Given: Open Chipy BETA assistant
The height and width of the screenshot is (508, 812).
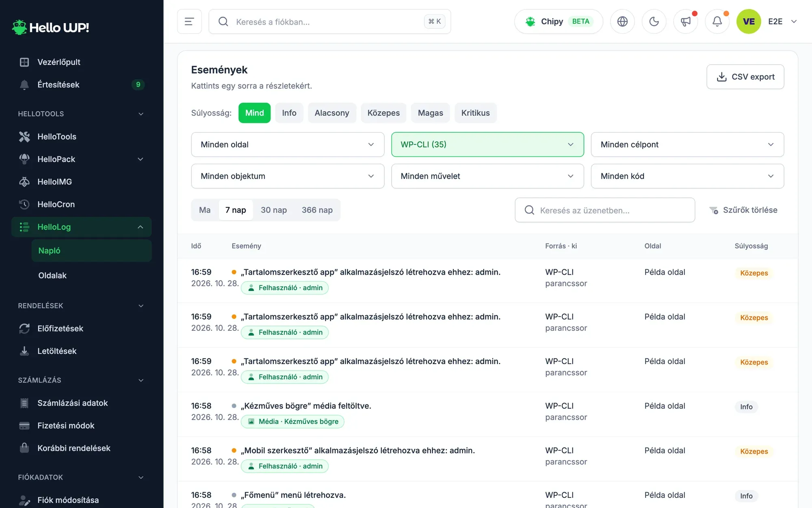Looking at the screenshot, I should pyautogui.click(x=559, y=22).
